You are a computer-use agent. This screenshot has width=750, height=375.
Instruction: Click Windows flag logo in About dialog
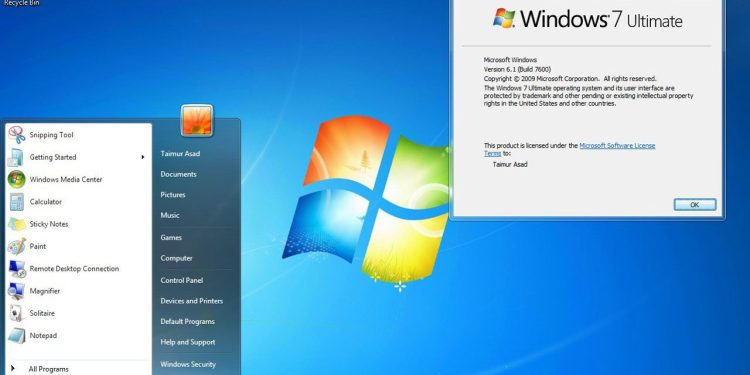(x=505, y=18)
